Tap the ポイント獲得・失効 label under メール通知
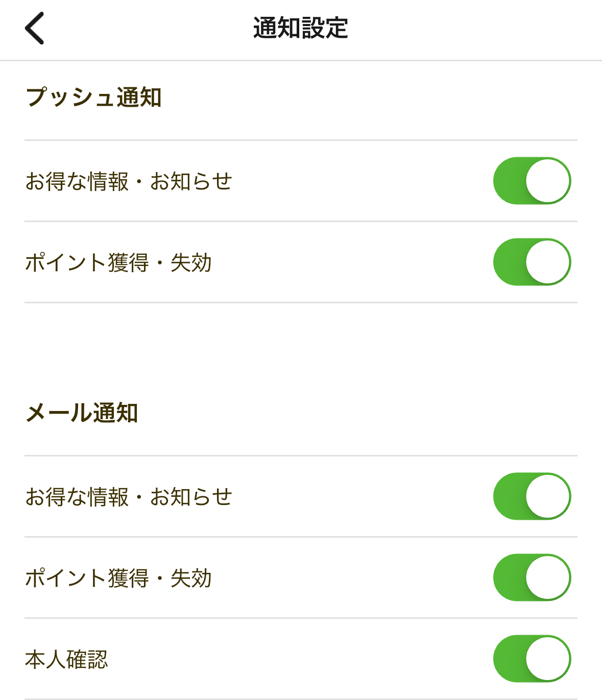 [118, 578]
